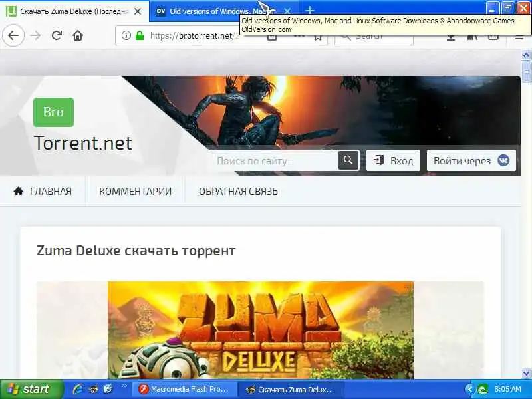Open the Windows start menu
Image resolution: width=532 pixels, height=399 pixels.
click(31, 389)
